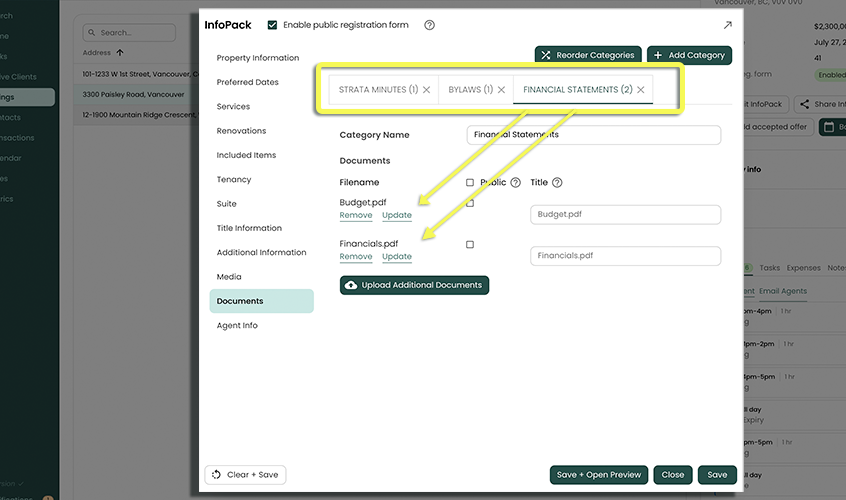
Task: Click X on Financial Statements tab
Action: click(640, 90)
